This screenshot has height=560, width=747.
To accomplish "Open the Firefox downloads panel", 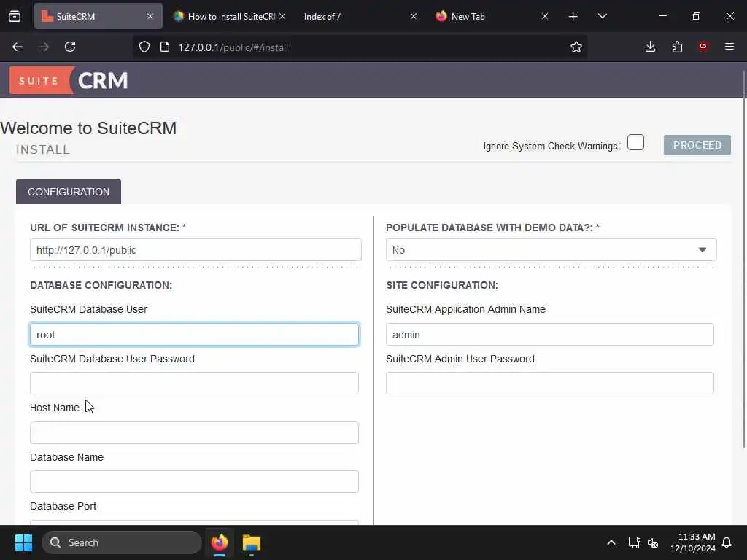I will pyautogui.click(x=650, y=47).
